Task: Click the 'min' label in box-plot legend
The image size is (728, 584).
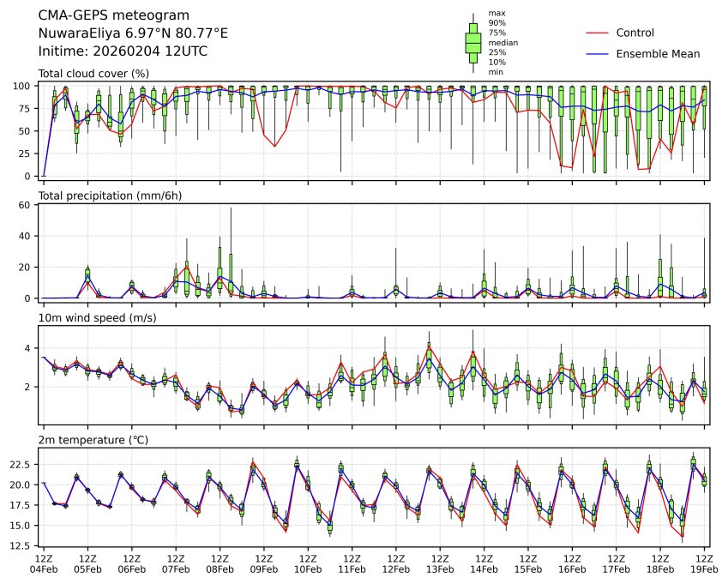Action: point(495,72)
